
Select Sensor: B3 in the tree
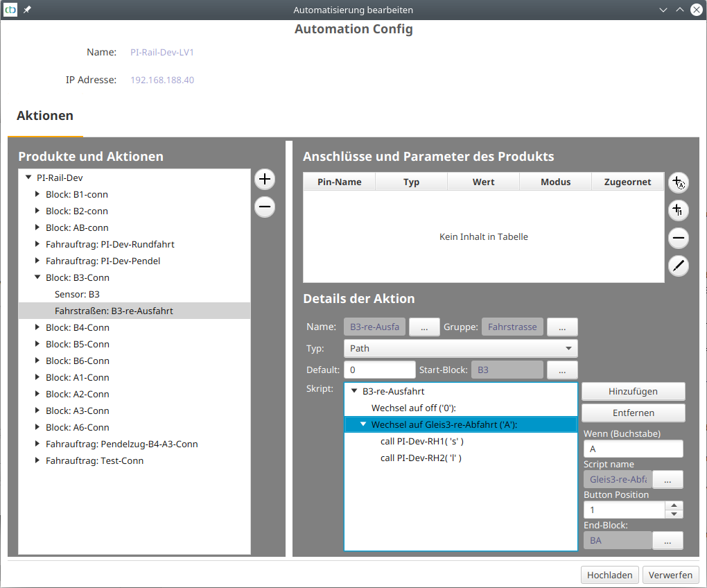(77, 295)
